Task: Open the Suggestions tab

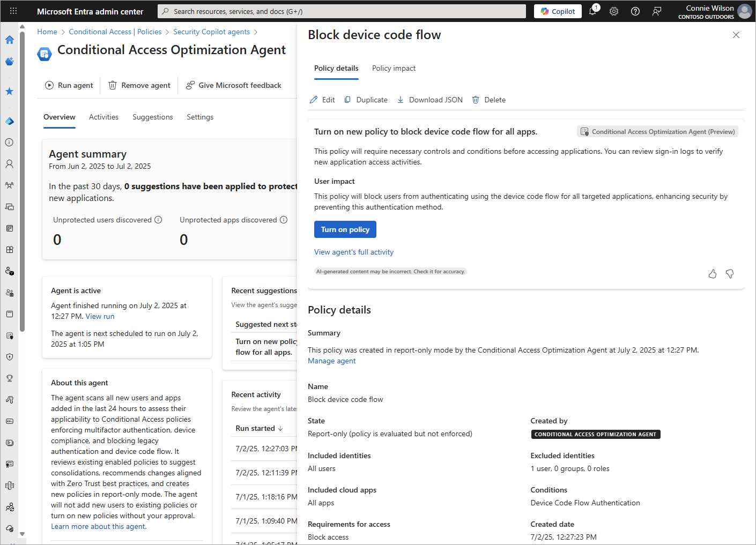Action: coord(153,117)
